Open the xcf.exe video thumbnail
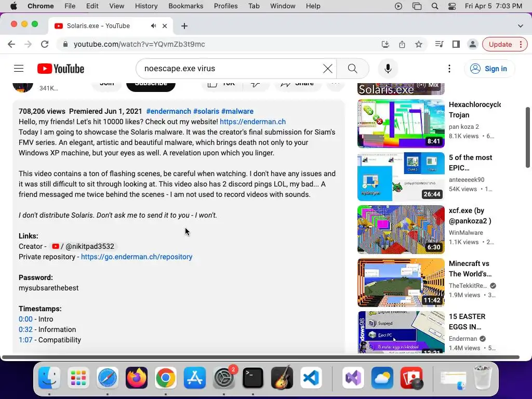Screen dimensions: 532x399 (401, 229)
